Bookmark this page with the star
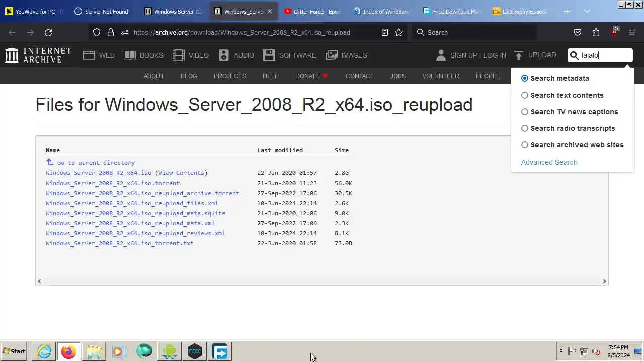 coord(399,32)
